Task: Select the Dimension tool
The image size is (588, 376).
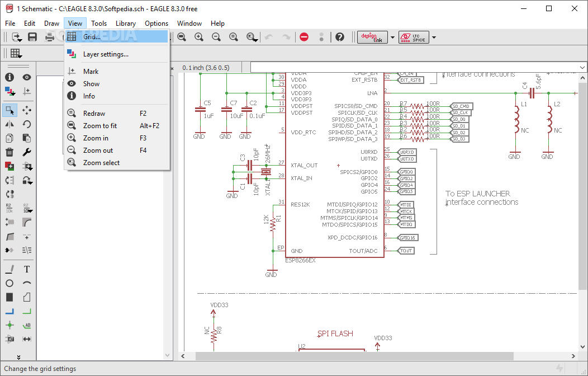Action: [27, 339]
